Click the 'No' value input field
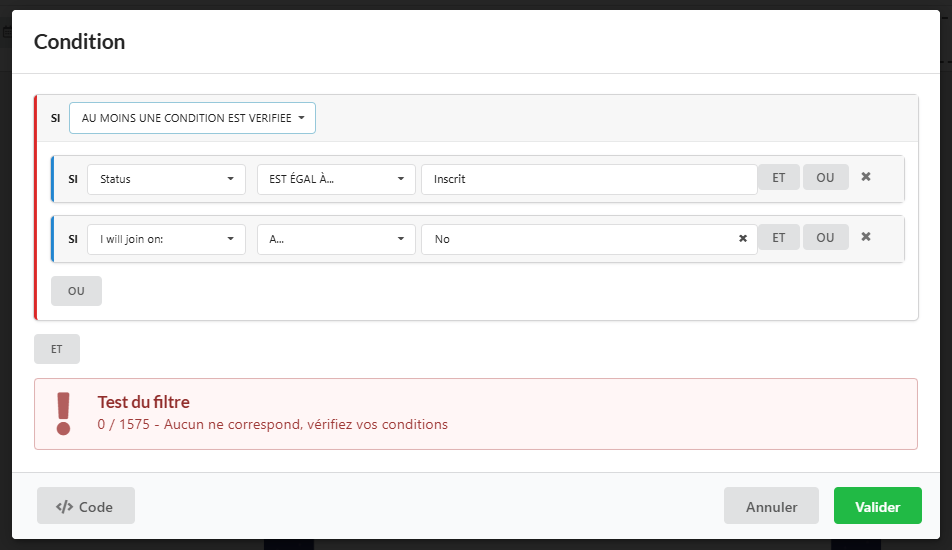 pyautogui.click(x=575, y=239)
